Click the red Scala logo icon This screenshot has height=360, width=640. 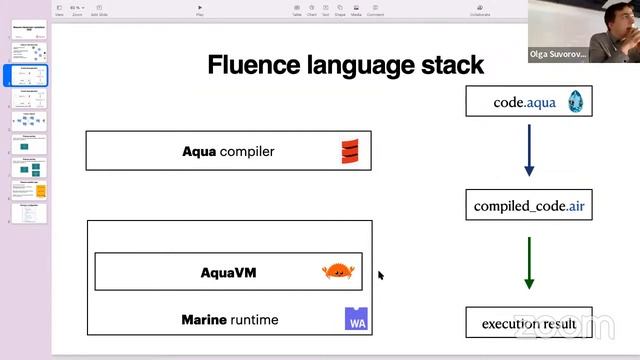point(350,151)
